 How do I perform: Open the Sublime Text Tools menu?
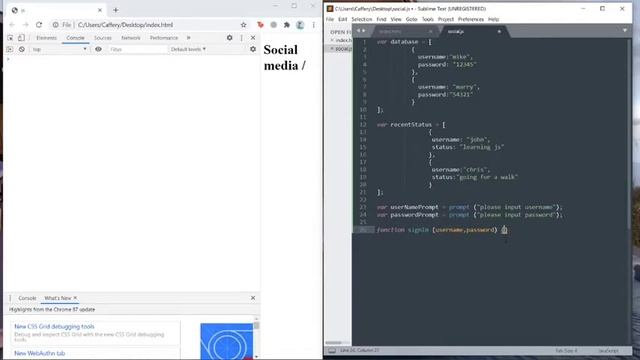coord(427,19)
